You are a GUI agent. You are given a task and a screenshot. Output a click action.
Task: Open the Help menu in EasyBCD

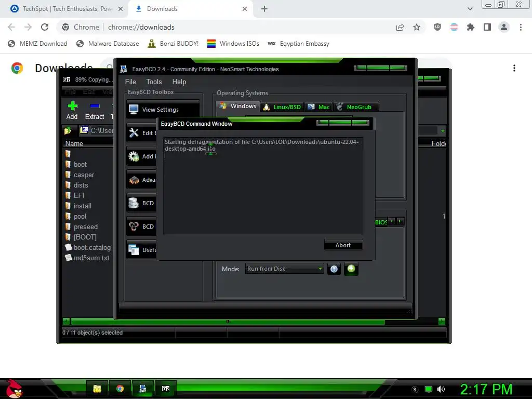[x=179, y=82]
